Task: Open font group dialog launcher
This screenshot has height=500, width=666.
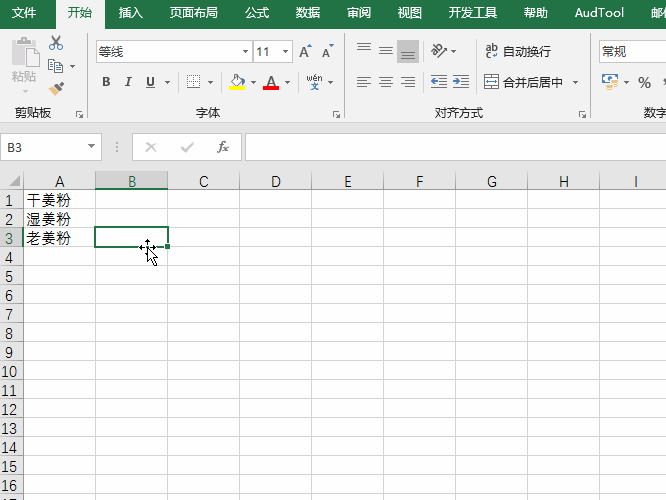Action: (x=336, y=114)
